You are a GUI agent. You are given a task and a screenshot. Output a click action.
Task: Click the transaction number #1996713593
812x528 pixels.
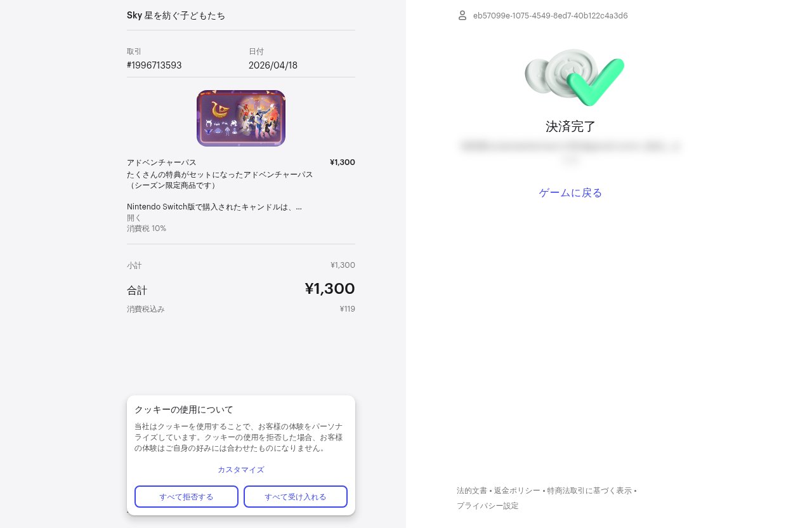154,65
